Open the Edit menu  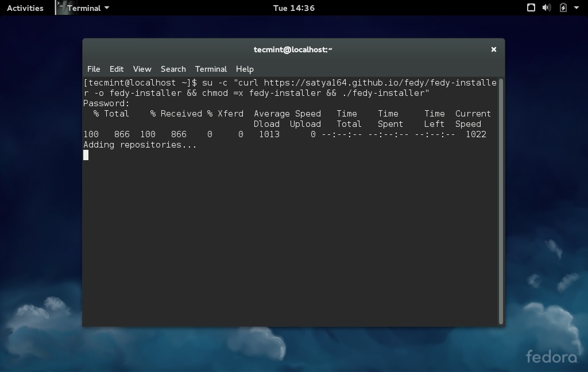(x=117, y=69)
